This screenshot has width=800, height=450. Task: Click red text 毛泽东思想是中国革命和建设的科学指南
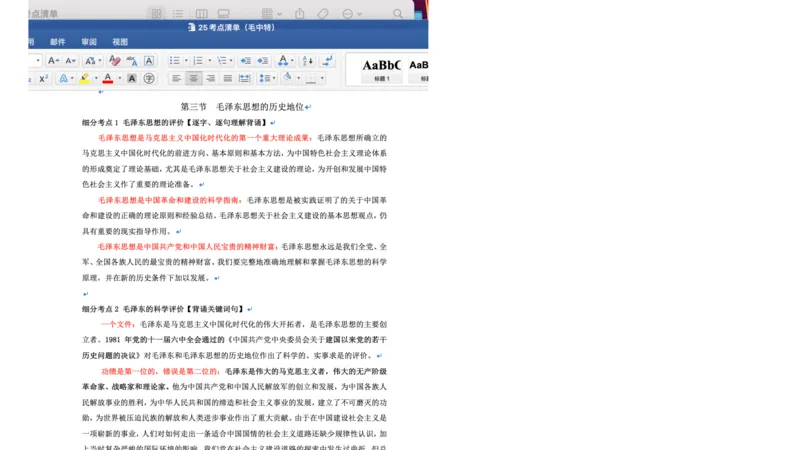click(168, 200)
